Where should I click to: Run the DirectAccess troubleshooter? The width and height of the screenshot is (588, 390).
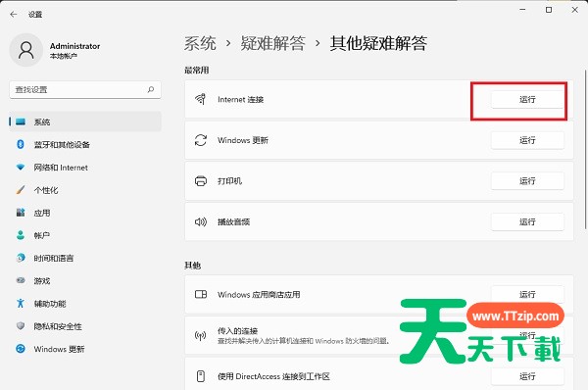pos(527,376)
